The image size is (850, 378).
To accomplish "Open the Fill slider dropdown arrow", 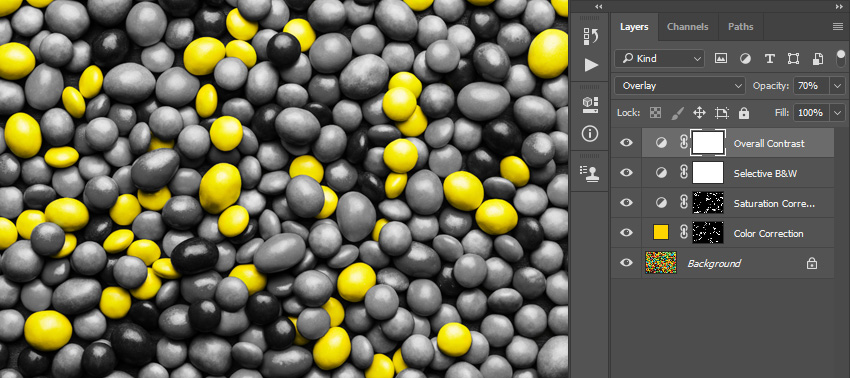I will point(838,113).
